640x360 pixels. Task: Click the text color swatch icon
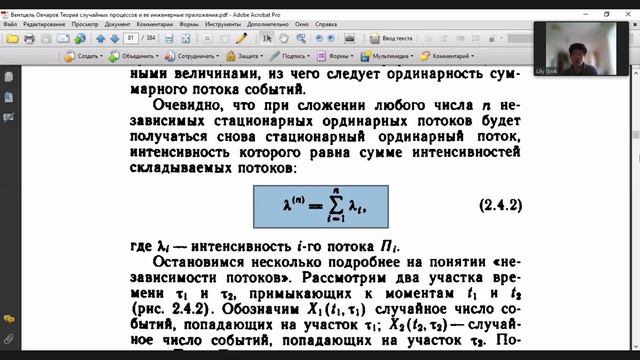(492, 39)
